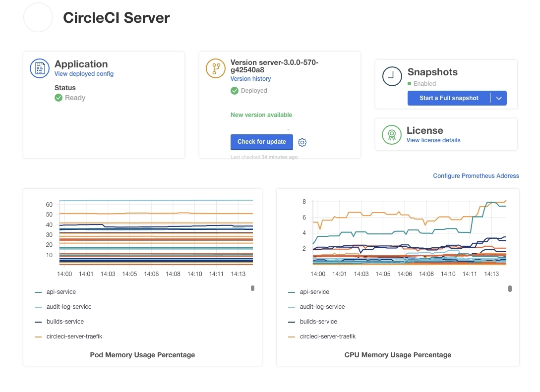Expand the snapshot type dropdown arrow
This screenshot has width=540, height=392.
(499, 98)
